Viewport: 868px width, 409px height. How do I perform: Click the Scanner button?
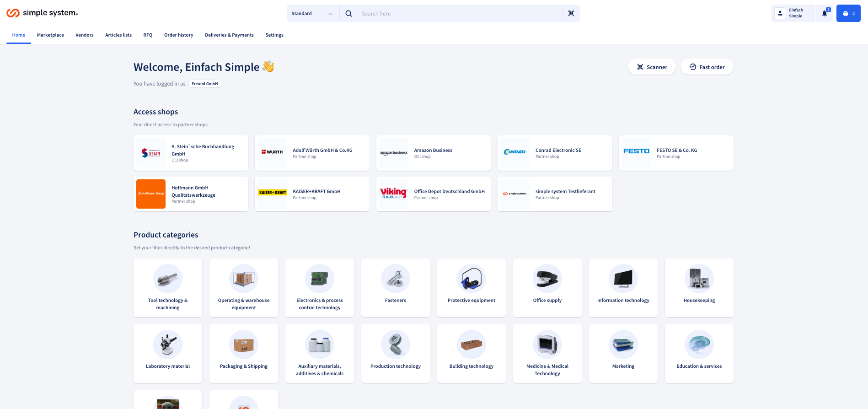point(652,67)
